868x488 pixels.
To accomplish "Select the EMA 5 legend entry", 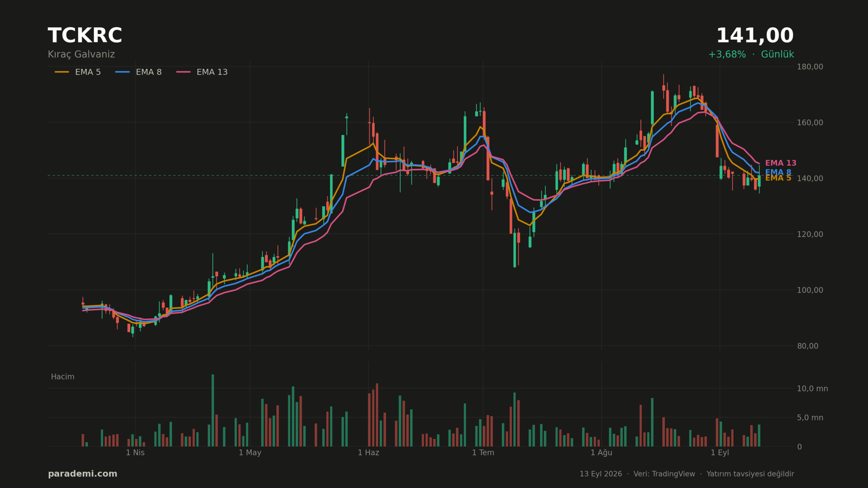I will tap(78, 72).
